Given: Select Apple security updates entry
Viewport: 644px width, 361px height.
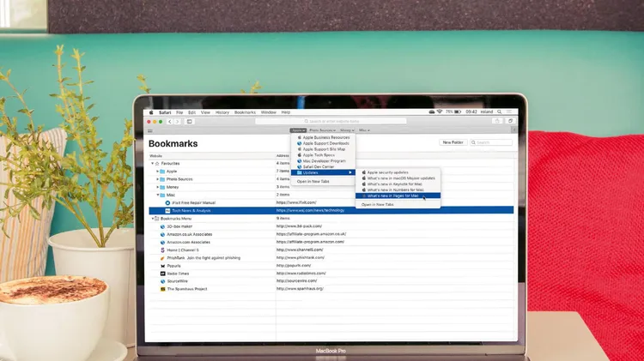Looking at the screenshot, I should [398, 172].
